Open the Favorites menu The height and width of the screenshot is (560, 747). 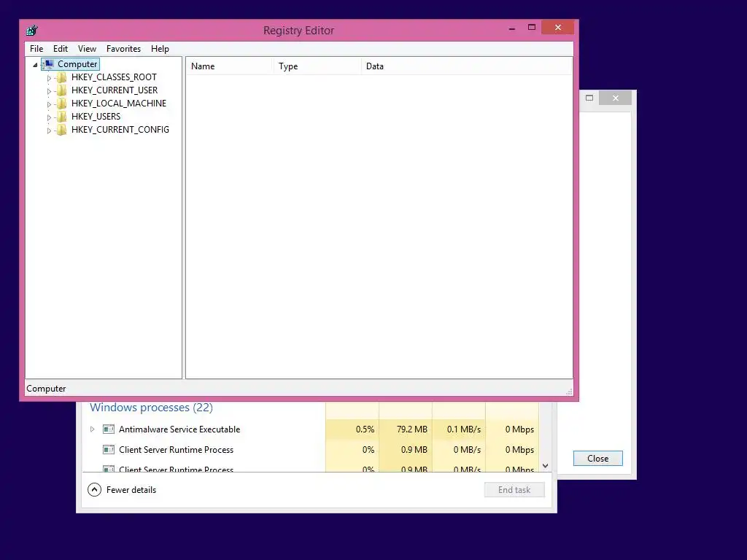pyautogui.click(x=123, y=49)
